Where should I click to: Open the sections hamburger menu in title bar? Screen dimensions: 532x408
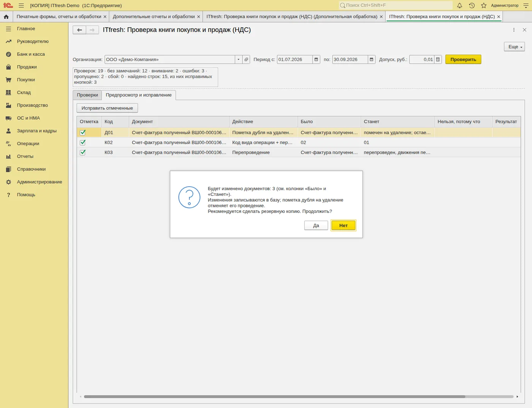click(21, 5)
